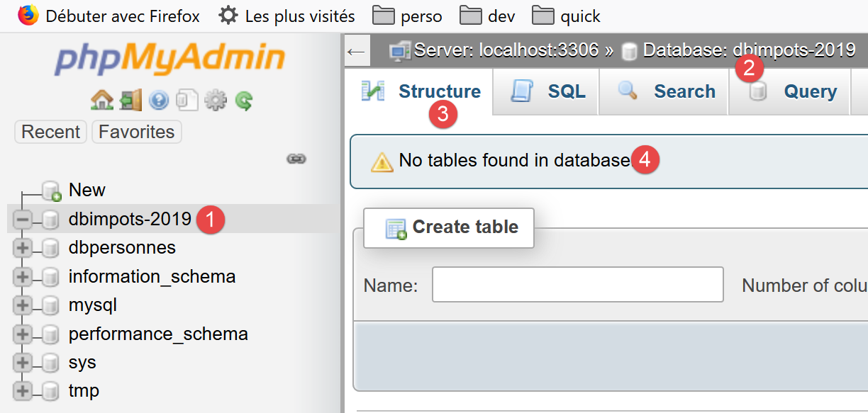Open phpMyAdmin documentation help icon
868x413 pixels.
coord(158,101)
